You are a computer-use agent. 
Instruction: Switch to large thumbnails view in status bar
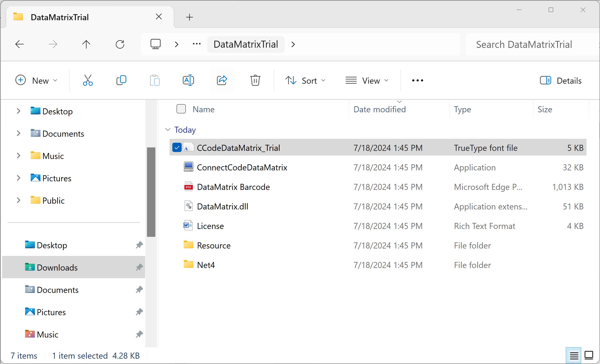click(589, 355)
